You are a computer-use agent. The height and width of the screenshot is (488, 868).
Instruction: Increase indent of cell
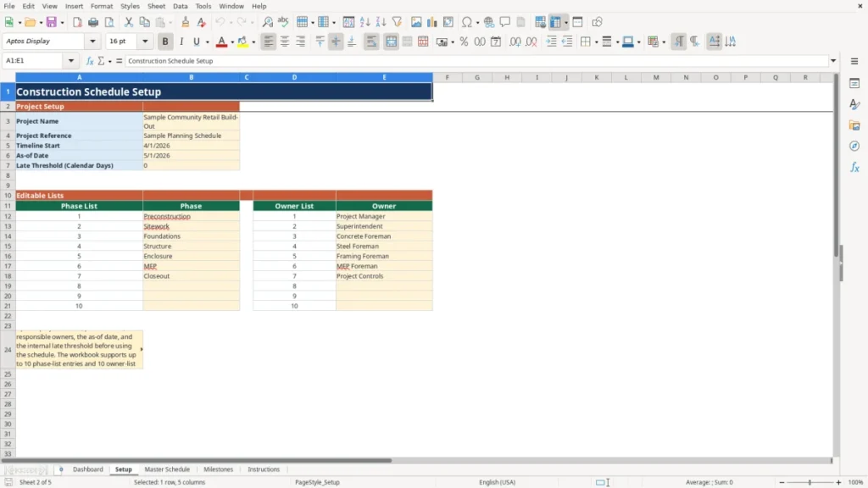coord(551,42)
